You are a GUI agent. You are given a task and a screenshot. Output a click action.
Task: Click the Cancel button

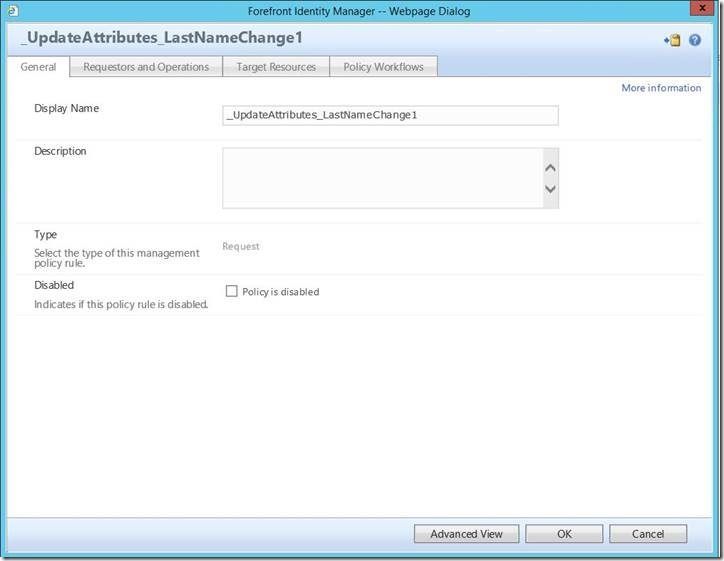click(x=648, y=534)
